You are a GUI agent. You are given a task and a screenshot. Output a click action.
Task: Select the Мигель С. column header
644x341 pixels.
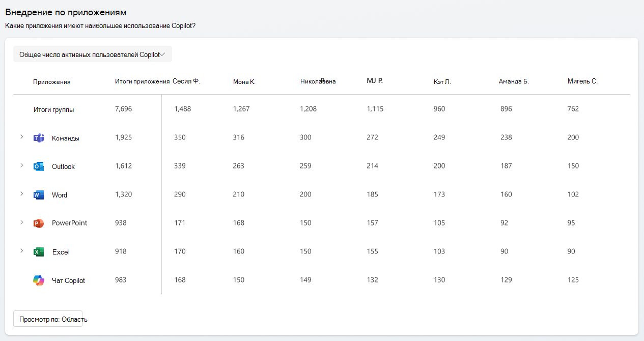tap(582, 81)
